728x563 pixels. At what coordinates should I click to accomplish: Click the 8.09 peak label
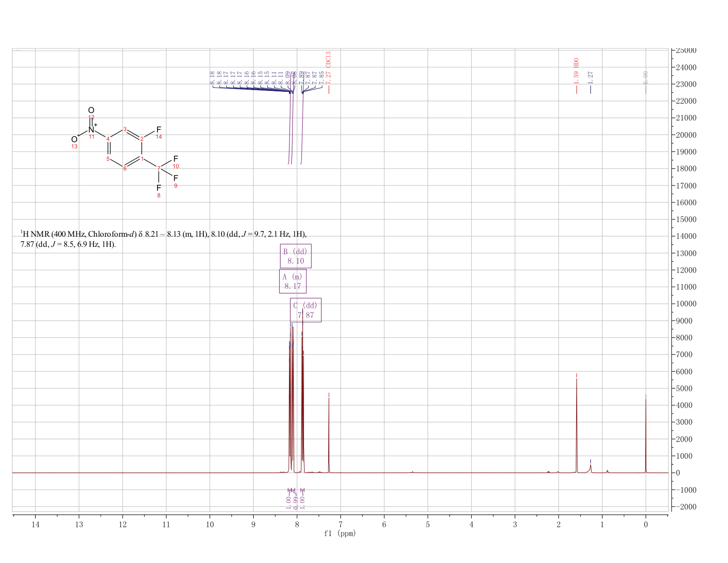pyautogui.click(x=288, y=77)
